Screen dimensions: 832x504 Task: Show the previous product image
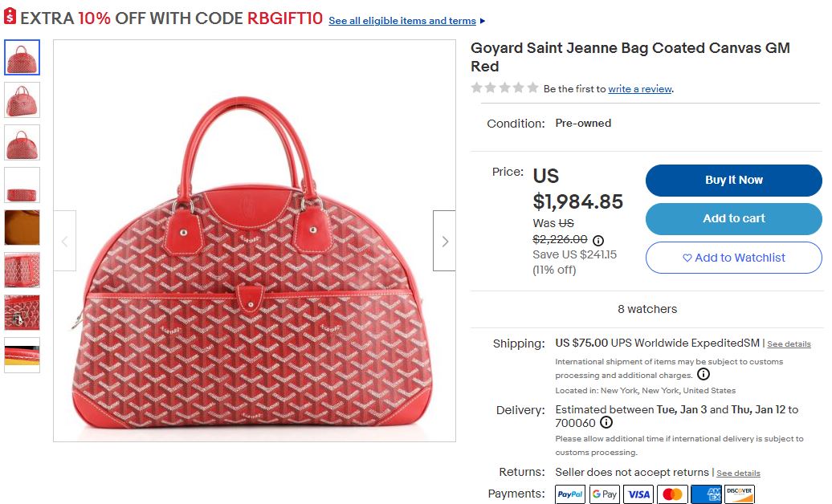[65, 241]
